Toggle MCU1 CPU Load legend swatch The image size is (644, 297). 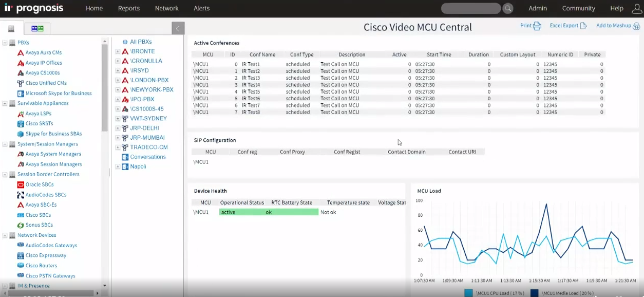coord(468,293)
